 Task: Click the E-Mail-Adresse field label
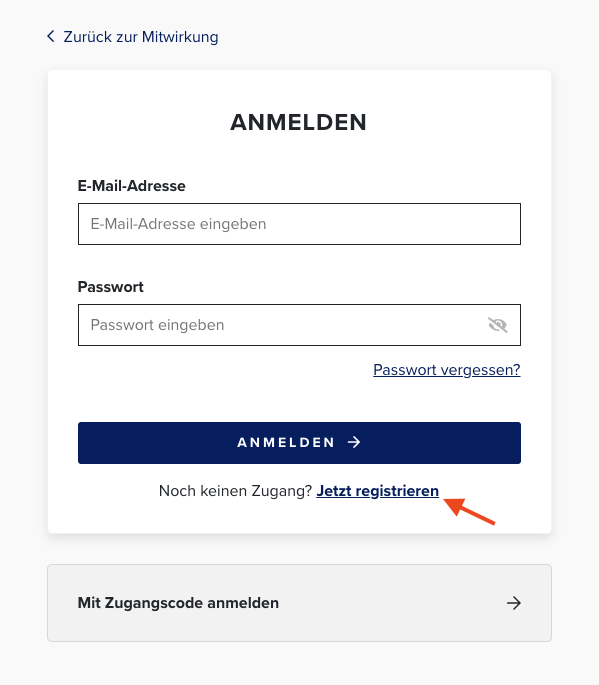[132, 186]
